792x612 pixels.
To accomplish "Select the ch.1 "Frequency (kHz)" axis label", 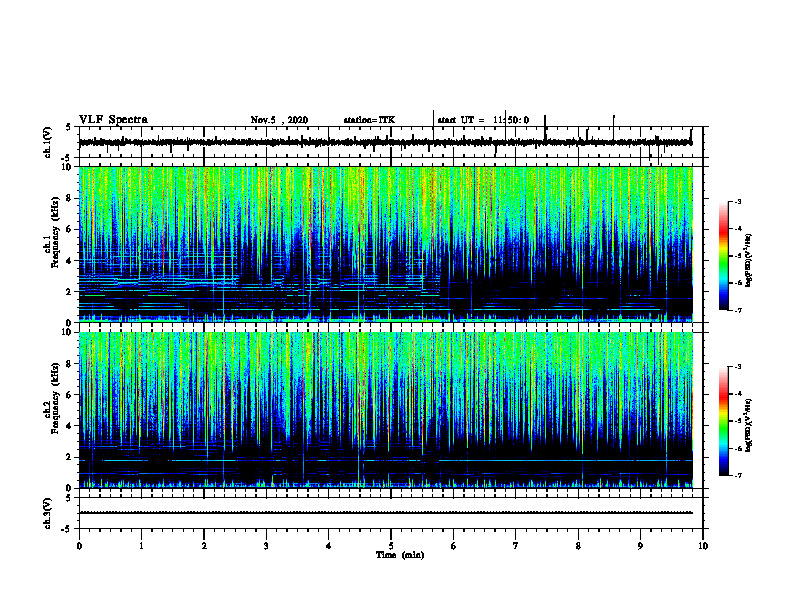I will point(55,233).
